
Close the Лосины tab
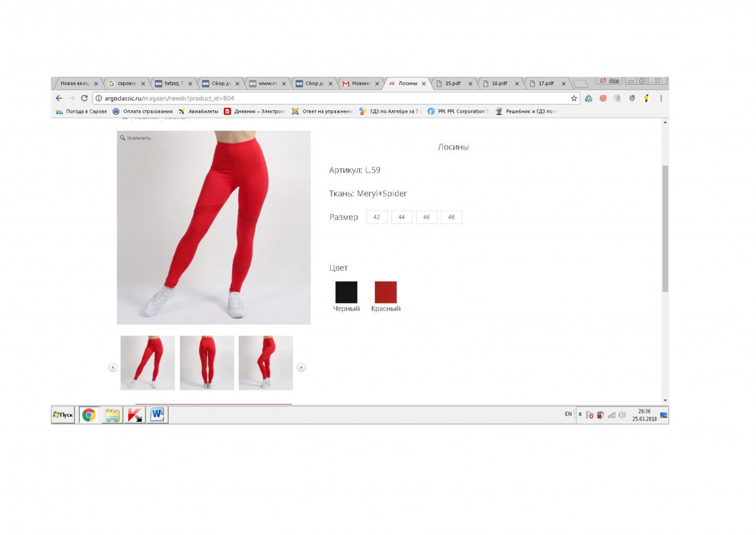pos(424,84)
